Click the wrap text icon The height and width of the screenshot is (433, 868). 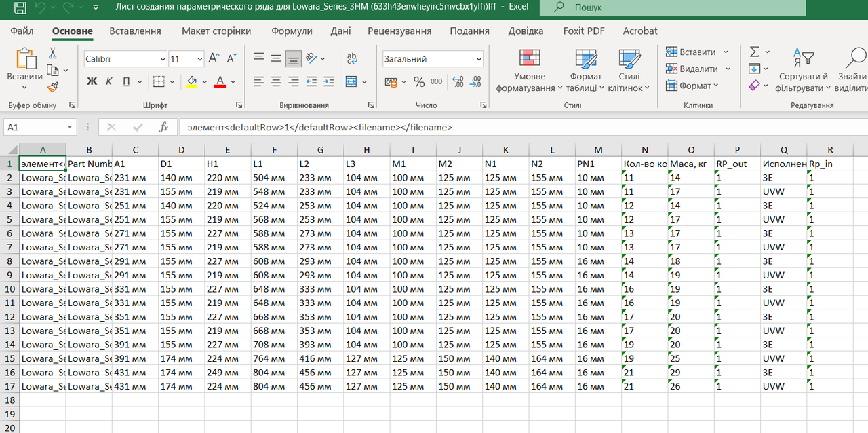(352, 58)
